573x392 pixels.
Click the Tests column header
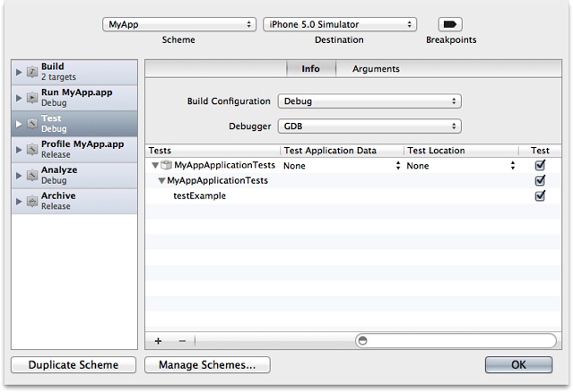pyautogui.click(x=213, y=151)
